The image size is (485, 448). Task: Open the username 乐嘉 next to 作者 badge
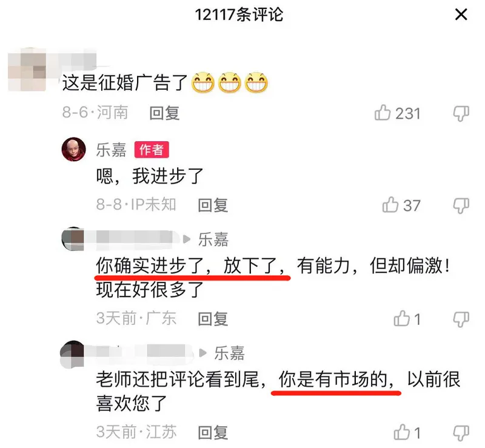(x=112, y=150)
